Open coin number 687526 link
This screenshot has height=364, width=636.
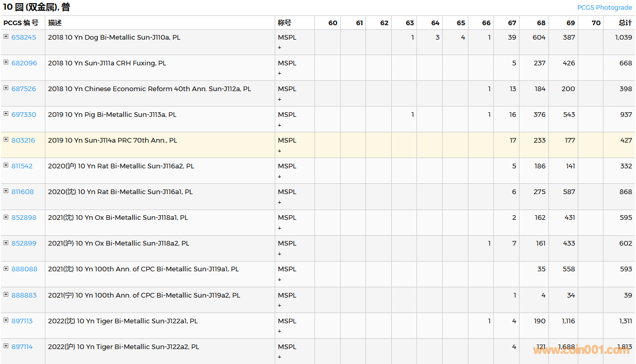click(x=24, y=89)
